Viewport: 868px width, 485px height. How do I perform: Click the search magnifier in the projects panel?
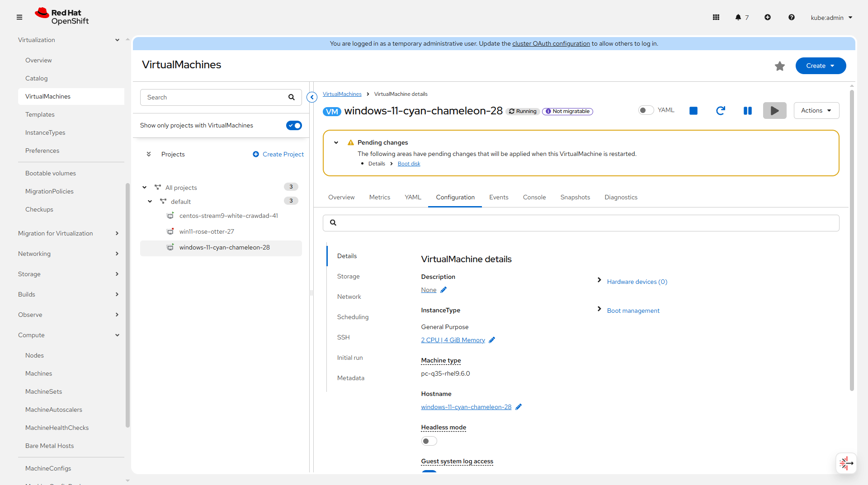[x=292, y=97]
